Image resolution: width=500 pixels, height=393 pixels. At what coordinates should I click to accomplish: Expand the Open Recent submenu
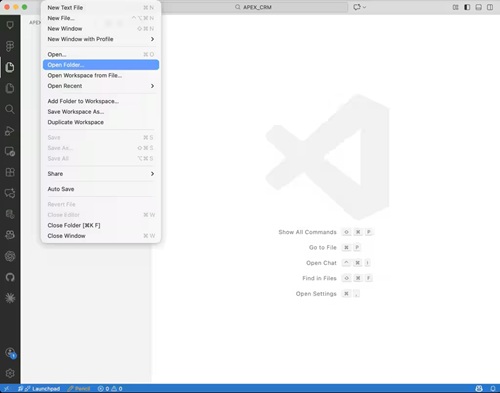(x=101, y=86)
